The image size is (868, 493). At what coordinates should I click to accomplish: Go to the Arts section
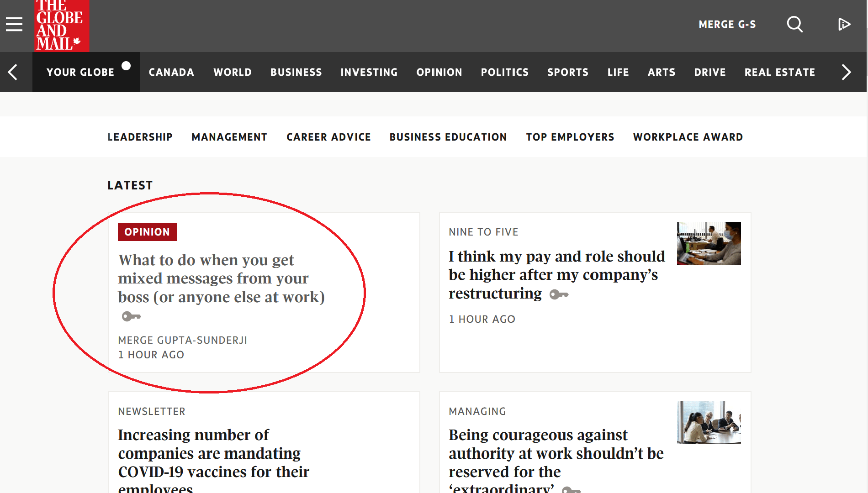[x=662, y=72]
